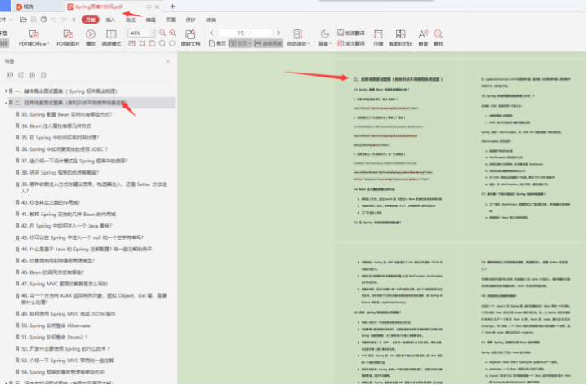Rotate clockwise using the second rotate icon
This screenshot has height=385, width=588.
(x=172, y=43)
